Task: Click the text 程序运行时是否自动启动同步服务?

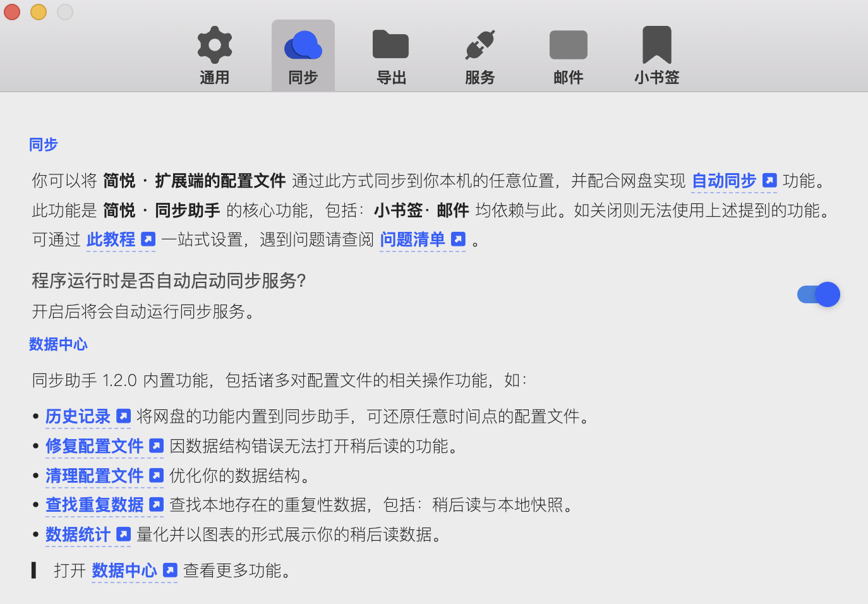Action: pos(169,281)
